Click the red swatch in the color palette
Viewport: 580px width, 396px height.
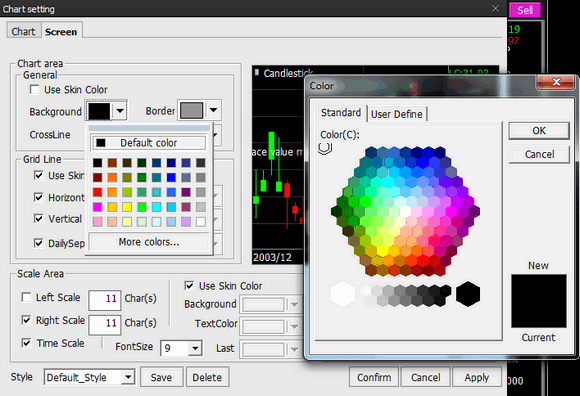[97, 192]
